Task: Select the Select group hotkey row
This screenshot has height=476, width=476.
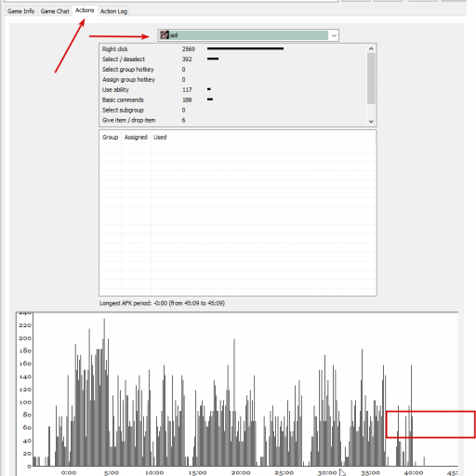Action: [233, 70]
